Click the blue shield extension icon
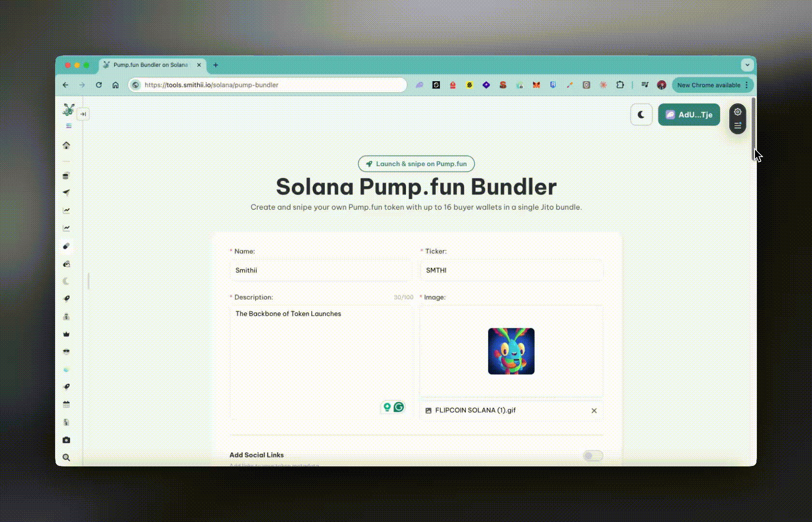Image resolution: width=812 pixels, height=522 pixels. point(553,85)
